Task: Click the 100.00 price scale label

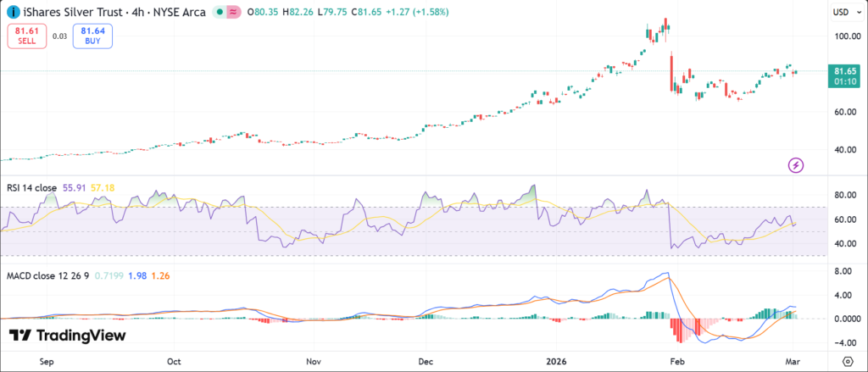Action: point(844,36)
